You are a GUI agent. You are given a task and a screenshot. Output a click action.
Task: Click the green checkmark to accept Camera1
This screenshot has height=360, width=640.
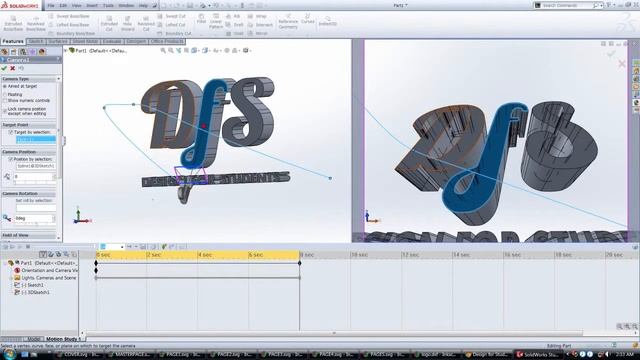click(4, 68)
